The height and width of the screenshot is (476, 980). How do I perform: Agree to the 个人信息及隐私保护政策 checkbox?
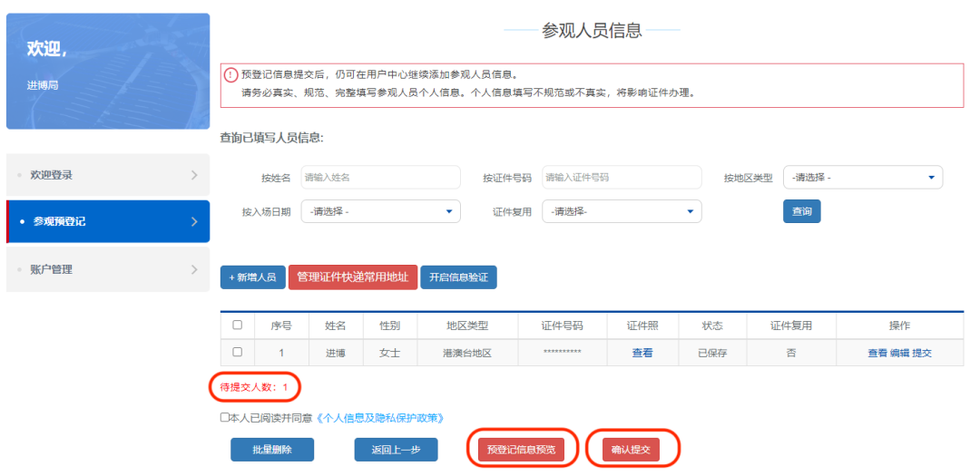[224, 418]
